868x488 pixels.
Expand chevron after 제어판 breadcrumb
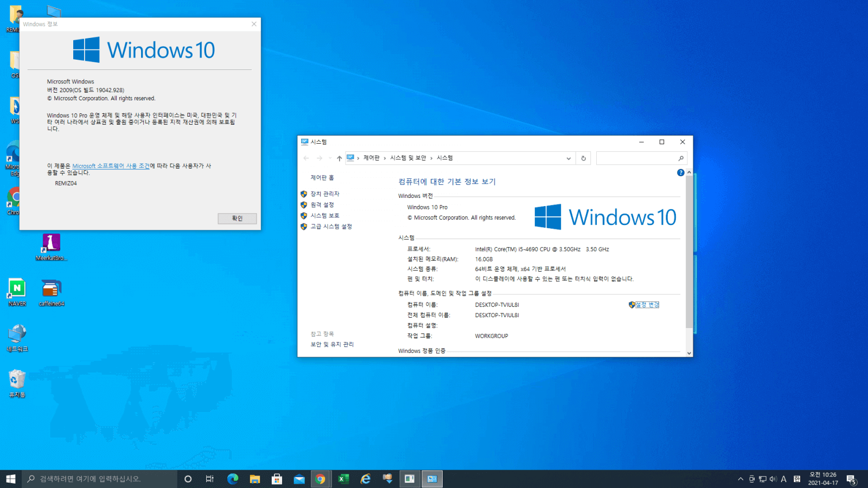385,158
